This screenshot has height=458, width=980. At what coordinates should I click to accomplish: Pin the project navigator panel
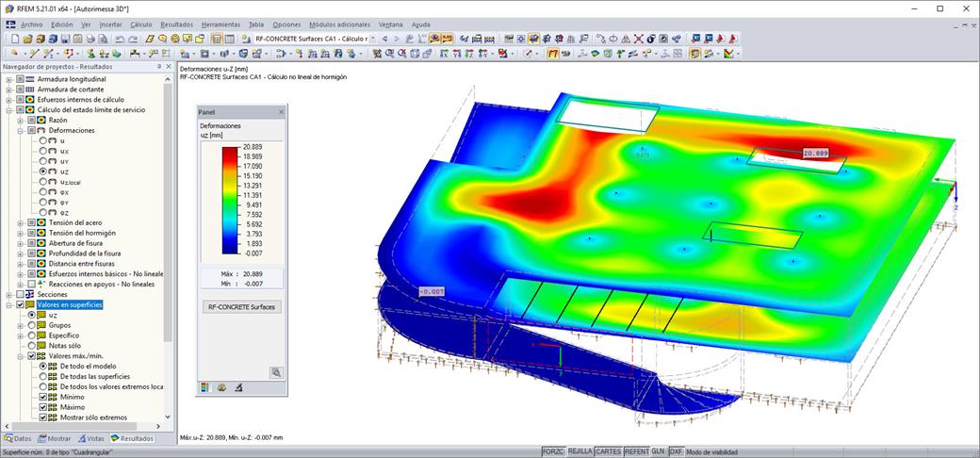point(158,66)
